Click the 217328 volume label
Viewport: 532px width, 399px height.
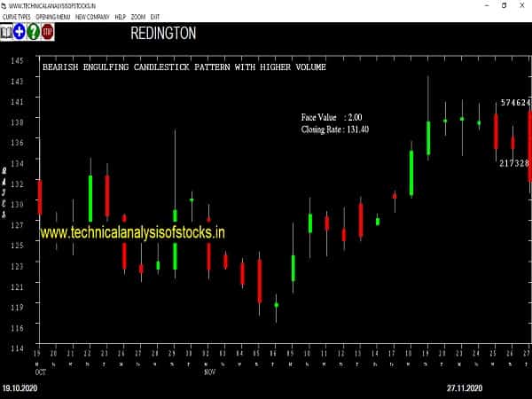click(x=513, y=163)
